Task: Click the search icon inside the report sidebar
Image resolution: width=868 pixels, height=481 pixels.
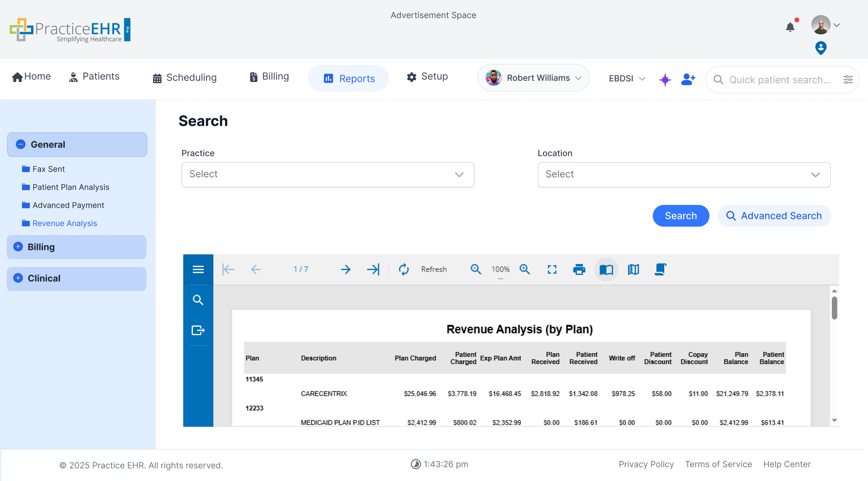Action: 198,299
